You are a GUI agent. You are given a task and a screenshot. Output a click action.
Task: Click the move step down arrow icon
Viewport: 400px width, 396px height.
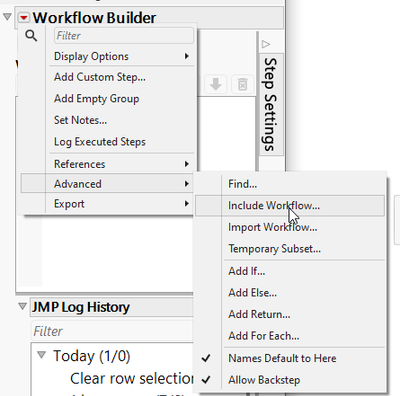tap(215, 84)
